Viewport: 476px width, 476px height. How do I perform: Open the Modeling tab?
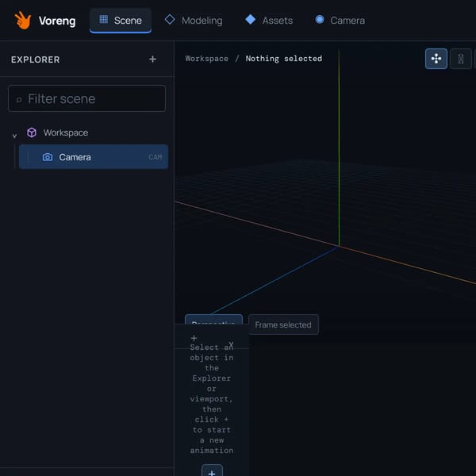coord(194,21)
